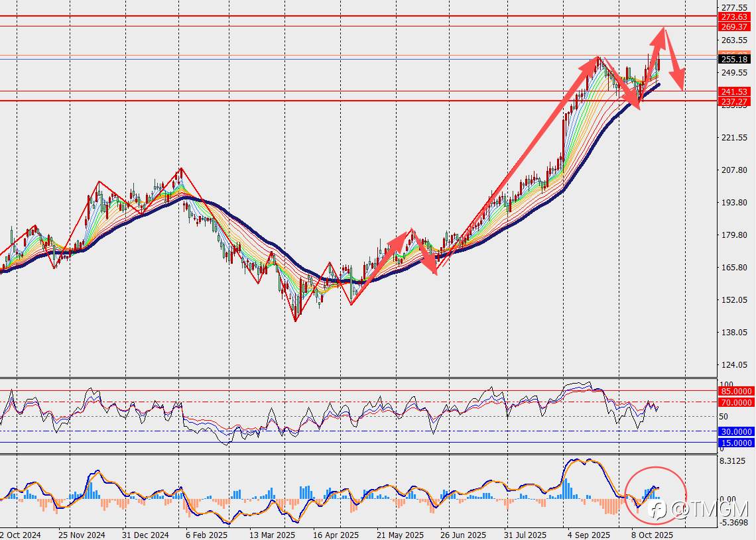The width and height of the screenshot is (756, 540).
Task: Click the 21 May 2025 date label
Action: [x=400, y=535]
